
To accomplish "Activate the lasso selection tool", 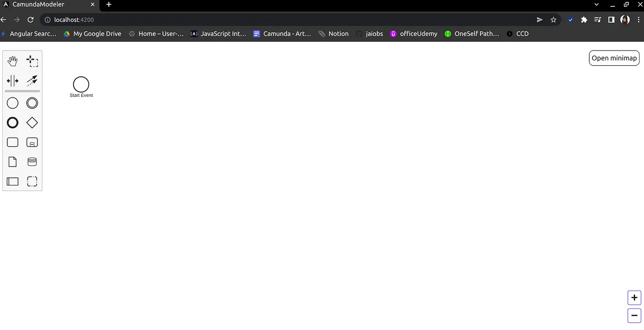I will click(x=32, y=61).
